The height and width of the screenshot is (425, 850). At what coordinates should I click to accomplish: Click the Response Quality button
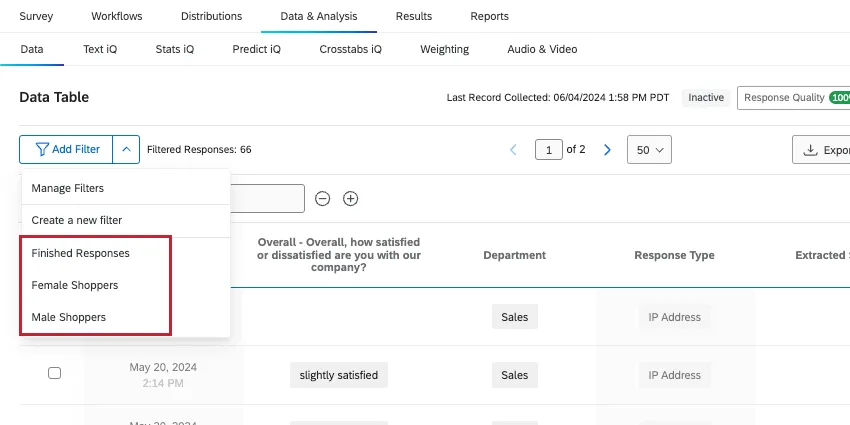[x=792, y=98]
